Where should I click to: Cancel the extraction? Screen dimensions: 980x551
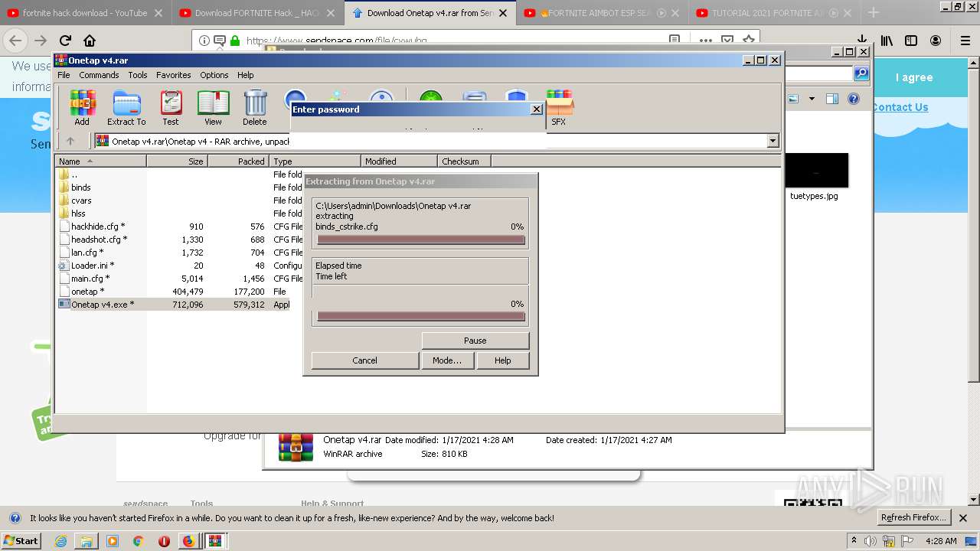pos(364,360)
